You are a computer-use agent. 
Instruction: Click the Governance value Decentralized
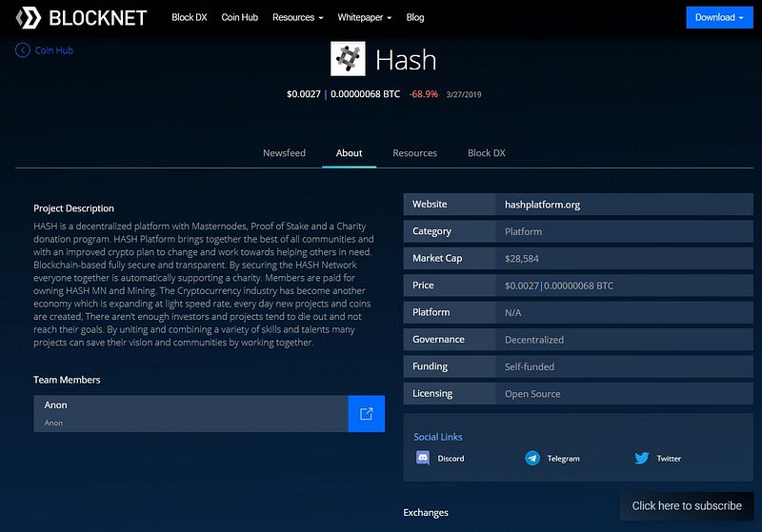[x=534, y=340]
